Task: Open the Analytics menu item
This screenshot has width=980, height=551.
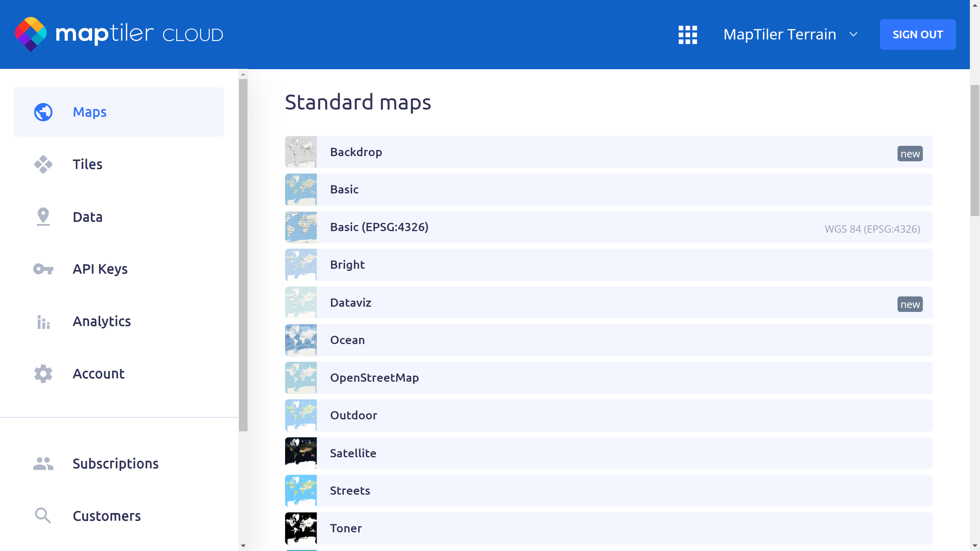Action: (x=102, y=321)
